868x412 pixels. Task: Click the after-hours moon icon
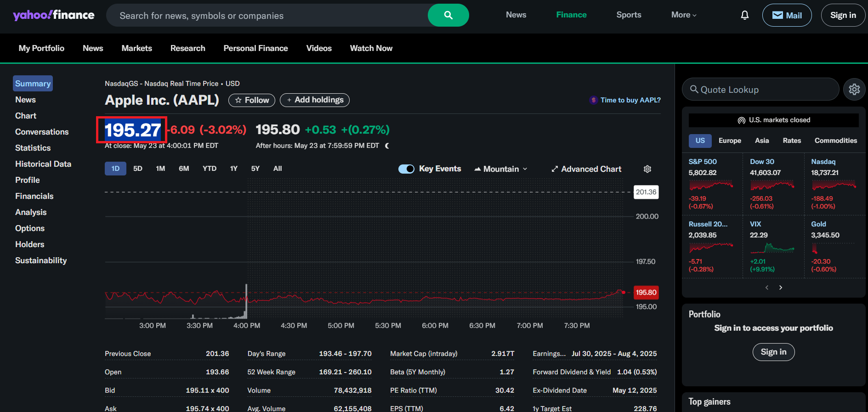pyautogui.click(x=387, y=146)
